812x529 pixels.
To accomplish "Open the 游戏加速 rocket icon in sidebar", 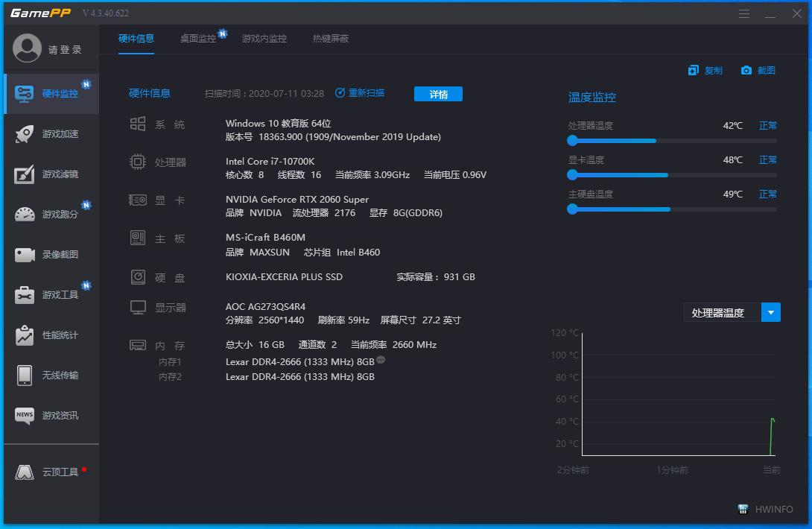I will tap(25, 134).
